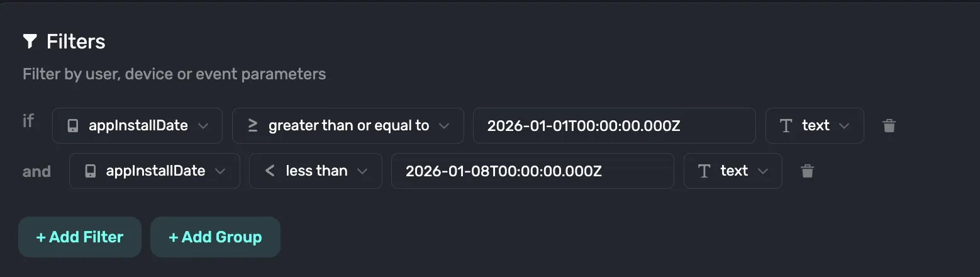Open the 'less than' operator dropdown
This screenshot has height=277, width=980.
[x=316, y=171]
